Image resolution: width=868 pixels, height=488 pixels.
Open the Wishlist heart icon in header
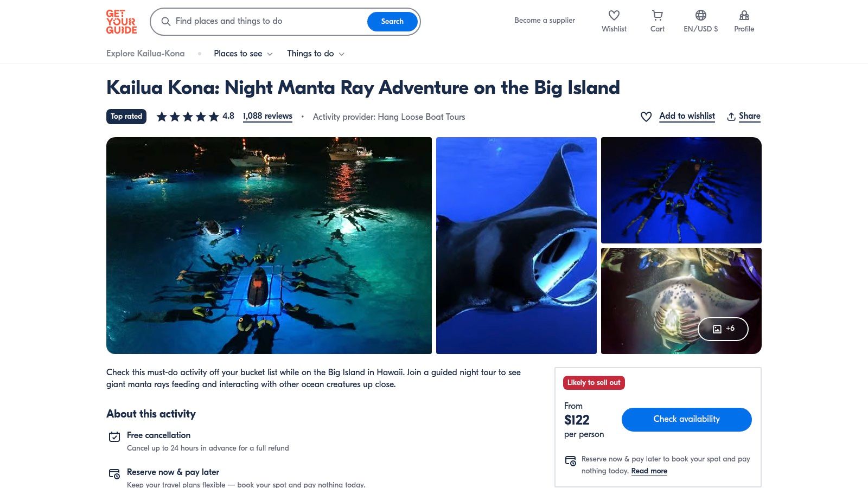coord(614,16)
